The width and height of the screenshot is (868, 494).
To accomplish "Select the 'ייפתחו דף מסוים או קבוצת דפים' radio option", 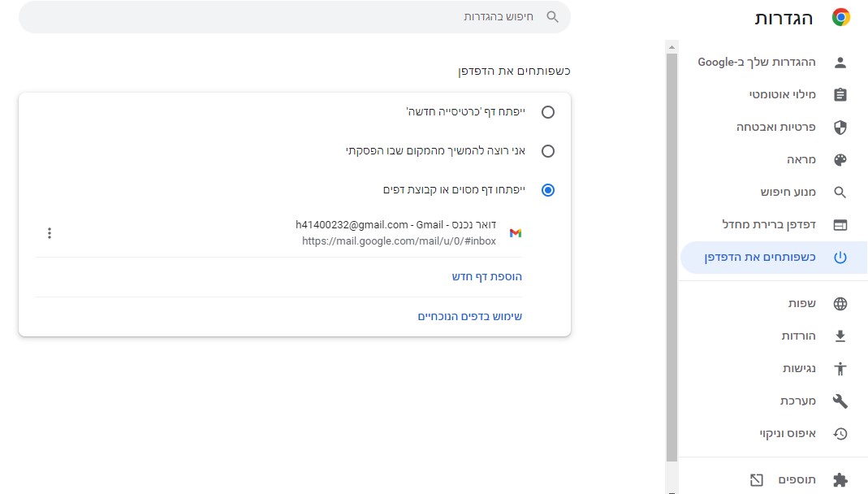I will pos(548,189).
